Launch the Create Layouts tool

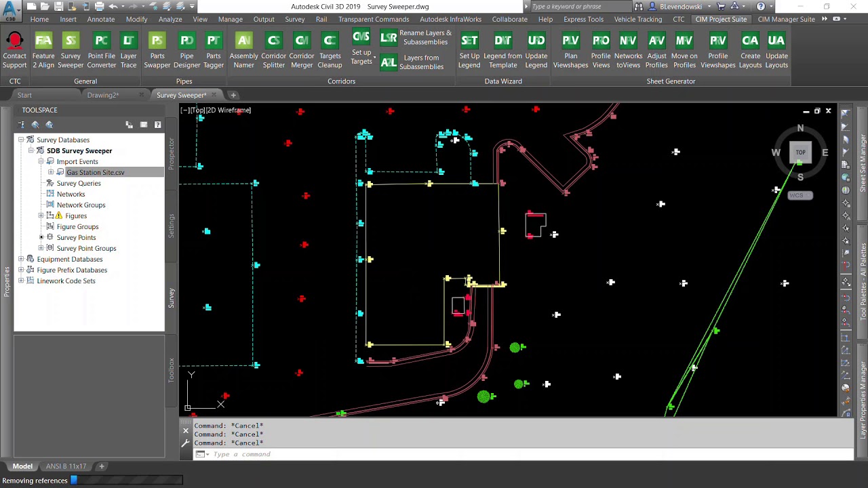(750, 51)
